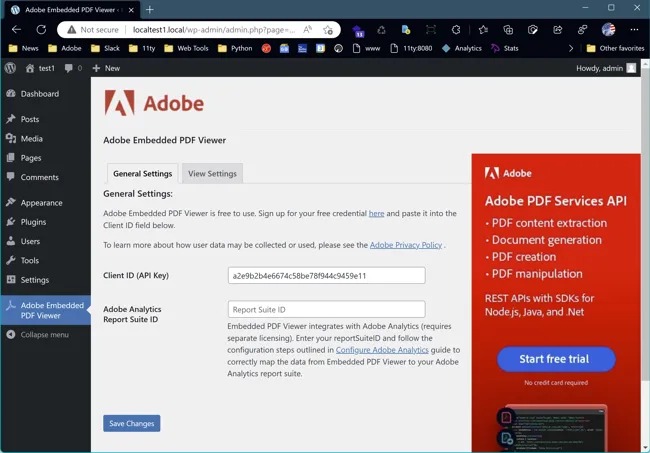Focus the Report Suite ID field
The height and width of the screenshot is (453, 650).
click(326, 310)
